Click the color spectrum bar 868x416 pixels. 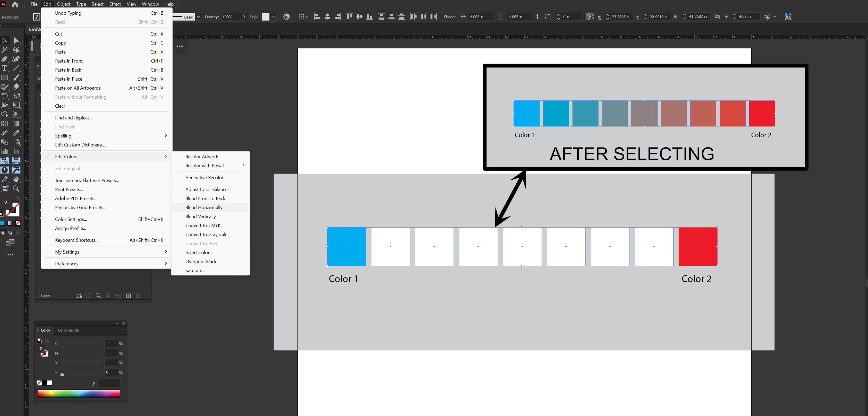[x=79, y=394]
